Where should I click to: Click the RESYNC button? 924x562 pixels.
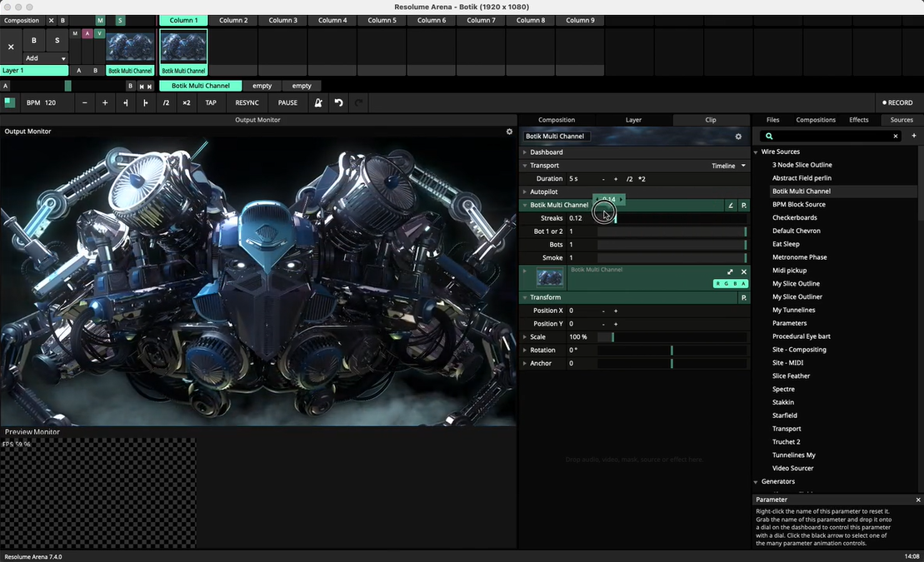pos(247,103)
